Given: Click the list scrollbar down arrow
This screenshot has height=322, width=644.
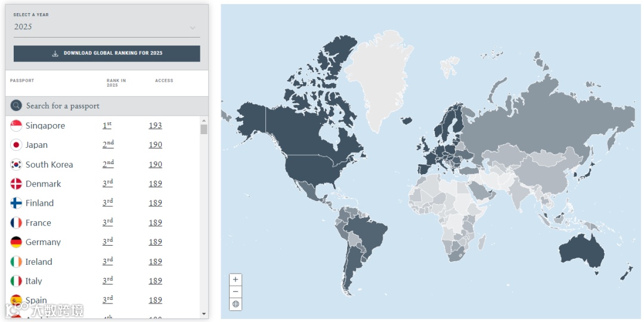Looking at the screenshot, I should tap(204, 314).
